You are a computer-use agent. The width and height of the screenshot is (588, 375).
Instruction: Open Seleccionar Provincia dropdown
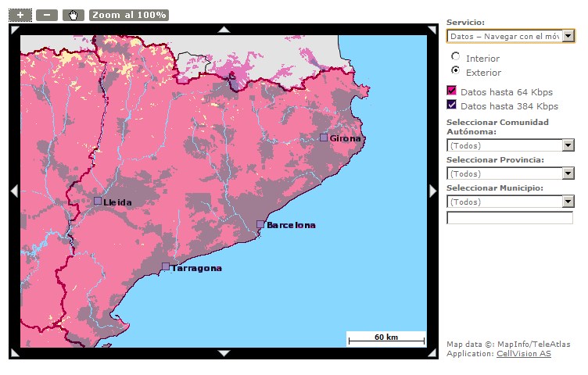click(x=511, y=173)
